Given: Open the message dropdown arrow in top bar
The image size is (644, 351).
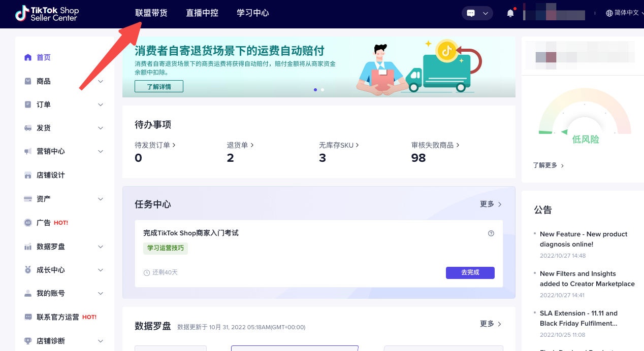Looking at the screenshot, I should point(485,13).
